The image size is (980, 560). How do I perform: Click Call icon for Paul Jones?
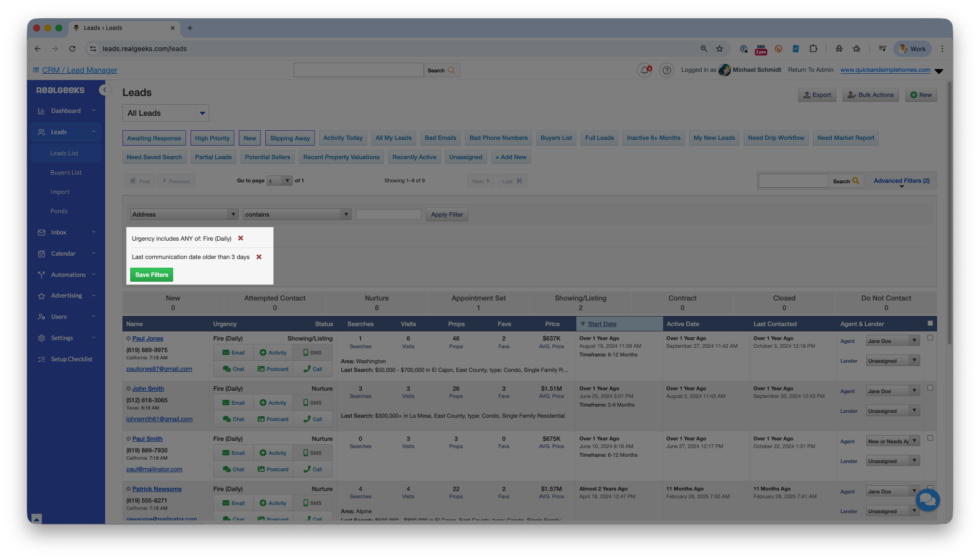[313, 369]
